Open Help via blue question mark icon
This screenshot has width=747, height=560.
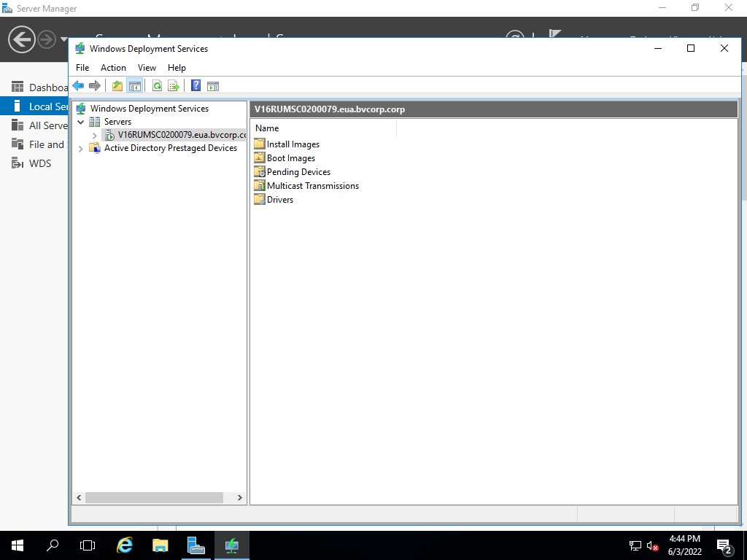[196, 86]
